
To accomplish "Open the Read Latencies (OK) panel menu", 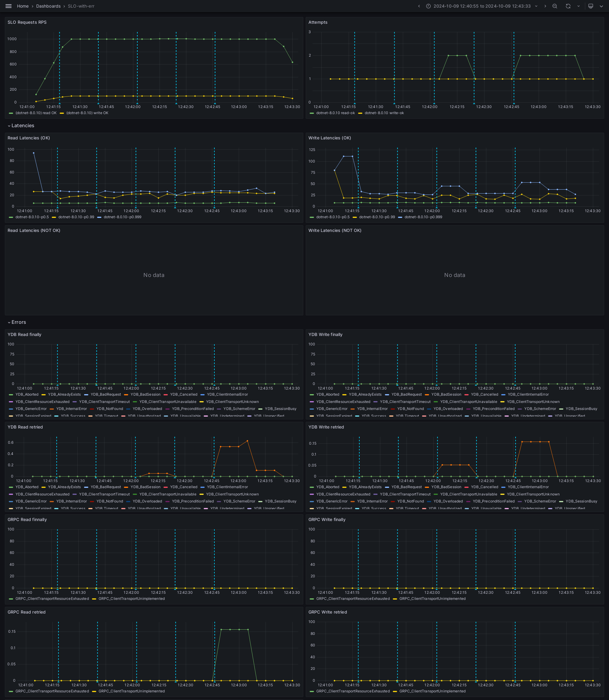I will tap(29, 138).
